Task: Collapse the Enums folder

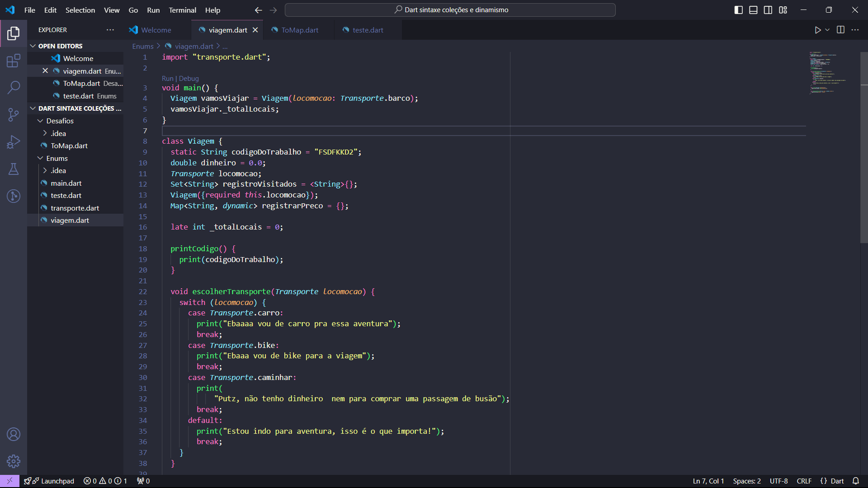Action: [57, 158]
